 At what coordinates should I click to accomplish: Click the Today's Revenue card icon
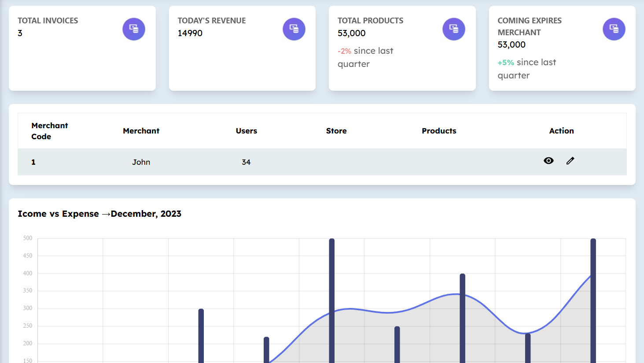tap(294, 29)
